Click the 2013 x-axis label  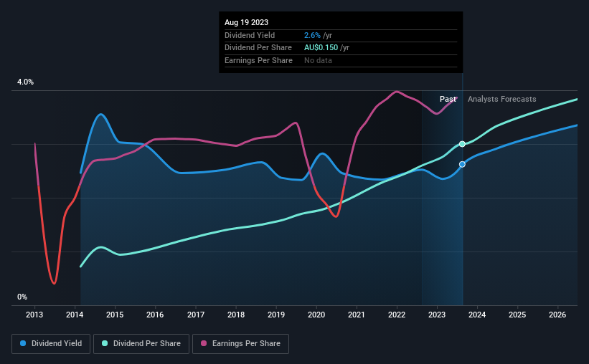[x=34, y=315]
